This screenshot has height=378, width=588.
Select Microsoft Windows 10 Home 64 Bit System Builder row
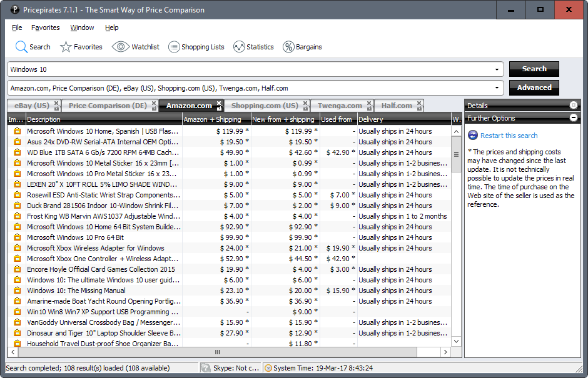229,227
